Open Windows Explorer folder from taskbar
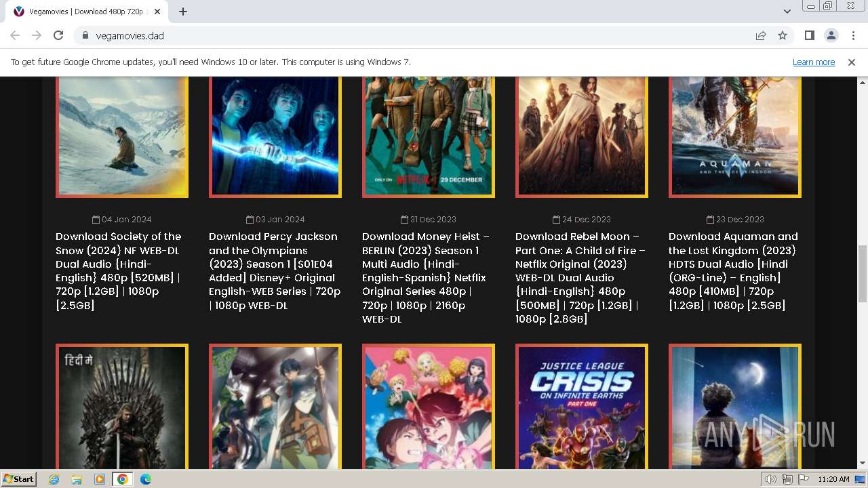Screen dimensions: 868x488 (x=77, y=479)
